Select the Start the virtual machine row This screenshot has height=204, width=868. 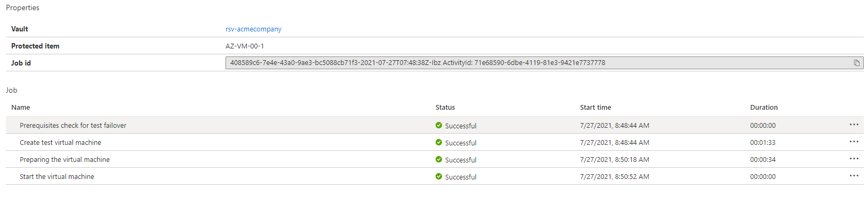pos(435,176)
